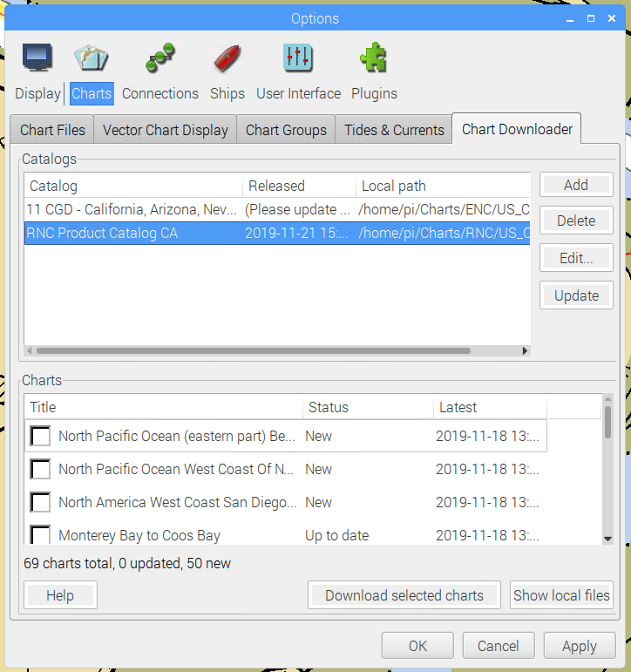Open the Chart Groups tab
631x672 pixels.
[x=286, y=130]
